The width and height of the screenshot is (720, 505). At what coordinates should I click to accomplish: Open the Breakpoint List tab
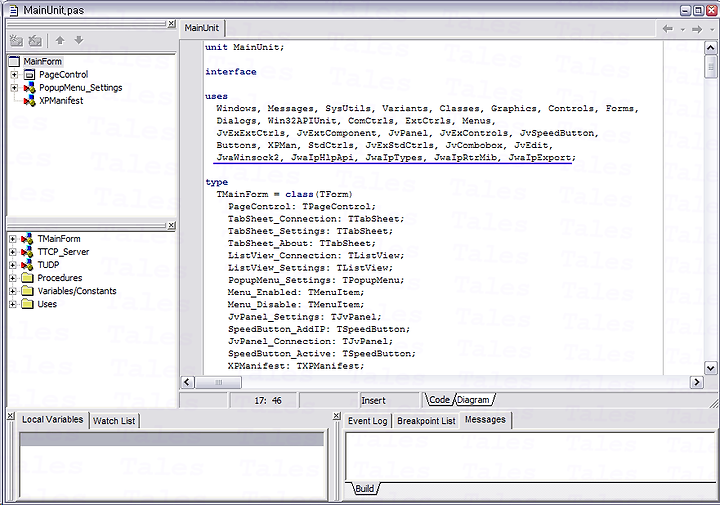tap(426, 421)
